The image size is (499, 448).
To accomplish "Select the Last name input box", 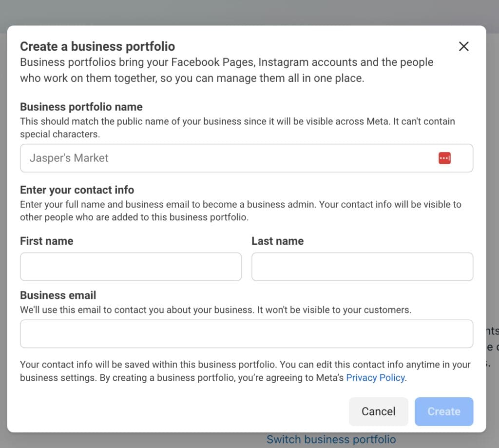I will pos(362,267).
